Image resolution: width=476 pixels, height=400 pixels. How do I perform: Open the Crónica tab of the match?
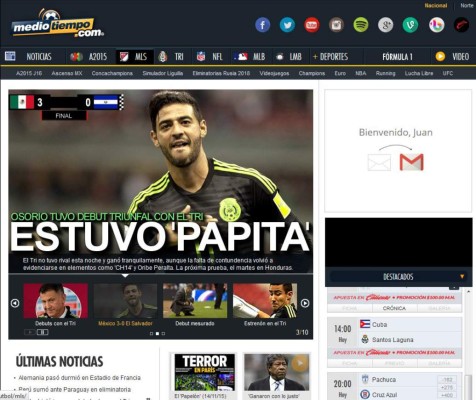click(x=394, y=308)
